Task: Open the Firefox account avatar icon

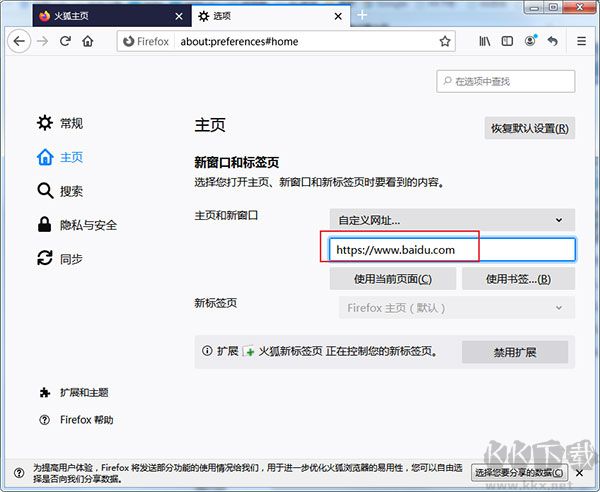Action: coord(530,41)
